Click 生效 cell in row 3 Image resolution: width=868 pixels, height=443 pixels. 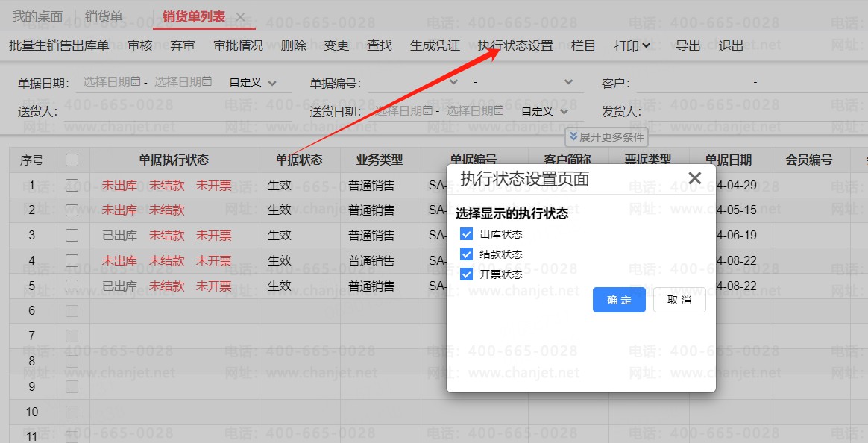(x=280, y=236)
